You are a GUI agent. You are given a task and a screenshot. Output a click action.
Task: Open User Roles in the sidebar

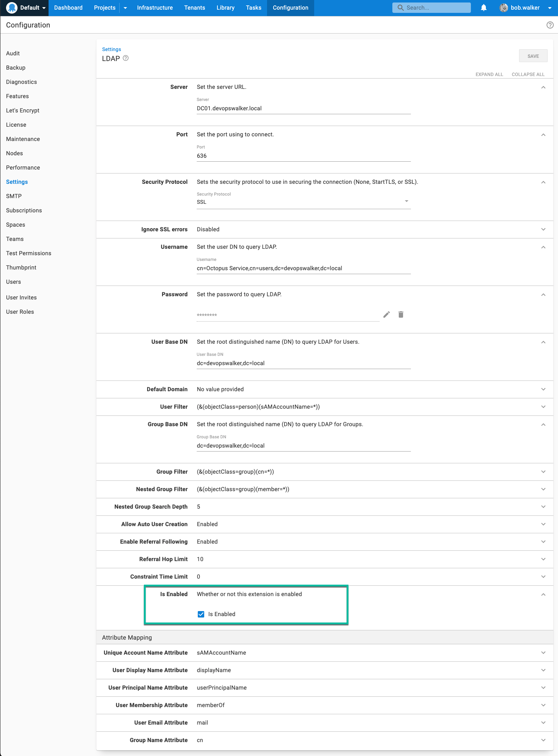tap(20, 312)
